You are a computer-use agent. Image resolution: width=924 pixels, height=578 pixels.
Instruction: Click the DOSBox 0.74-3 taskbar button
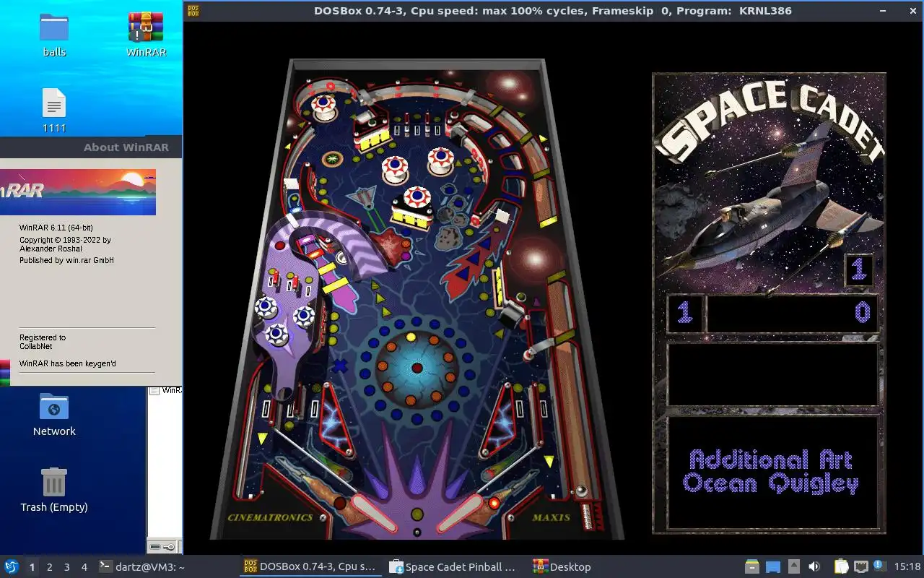310,567
